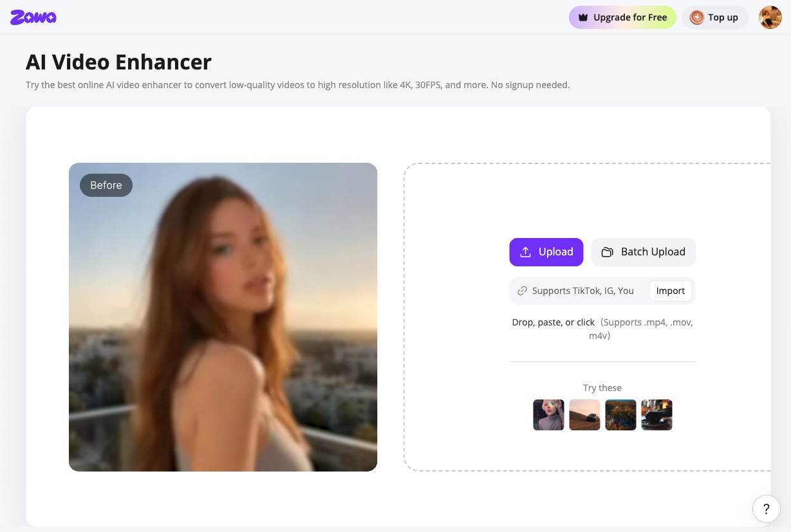This screenshot has width=791, height=532.
Task: Click the coin icon beside Top up
Action: [696, 17]
